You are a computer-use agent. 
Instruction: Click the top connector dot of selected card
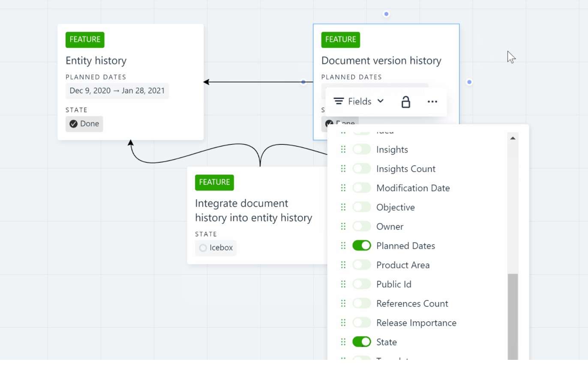pos(386,14)
